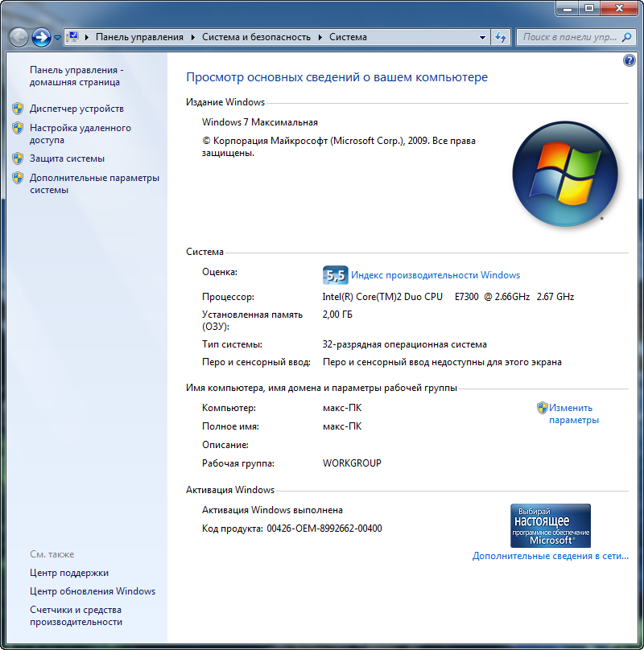Open 'Диспетчер устройств' link
Viewport: 644px width, 650px height.
click(x=76, y=109)
